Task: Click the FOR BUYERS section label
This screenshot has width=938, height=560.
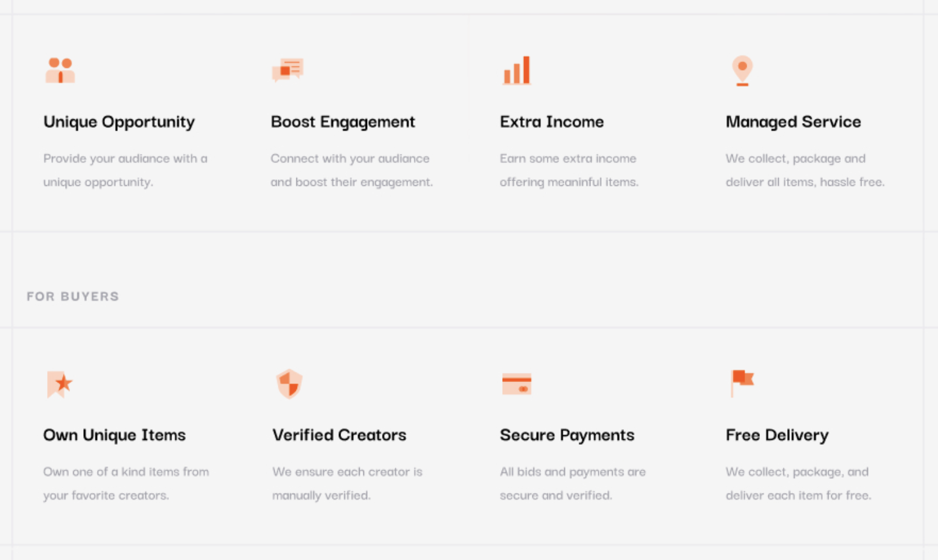Action: point(73,296)
